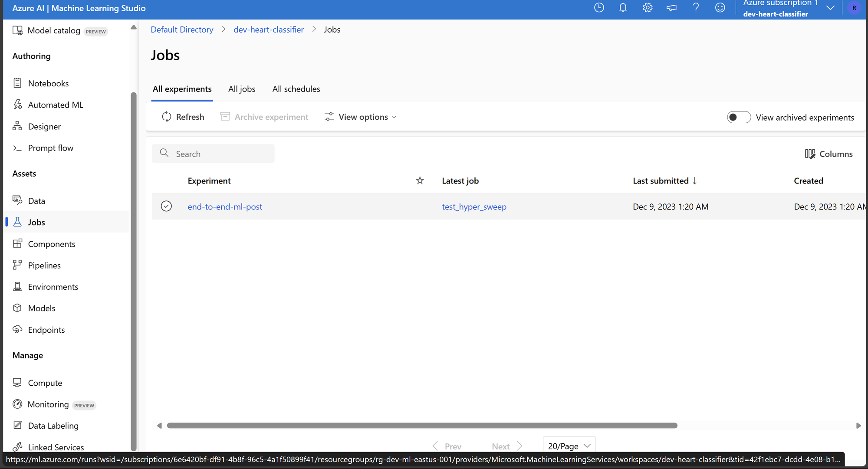This screenshot has height=469, width=868.
Task: Open the test_hyper_sweep job link
Action: pos(474,207)
